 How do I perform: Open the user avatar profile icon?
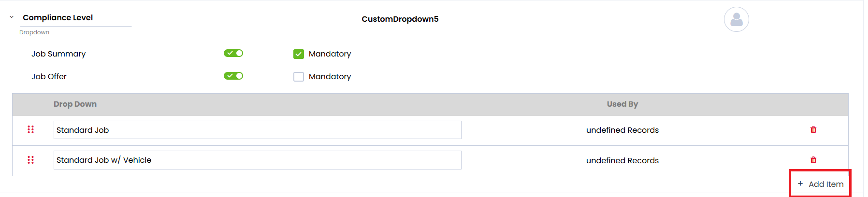737,19
